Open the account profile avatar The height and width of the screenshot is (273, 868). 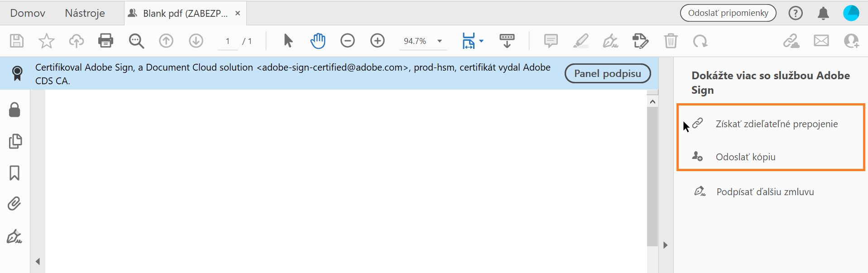pos(851,13)
